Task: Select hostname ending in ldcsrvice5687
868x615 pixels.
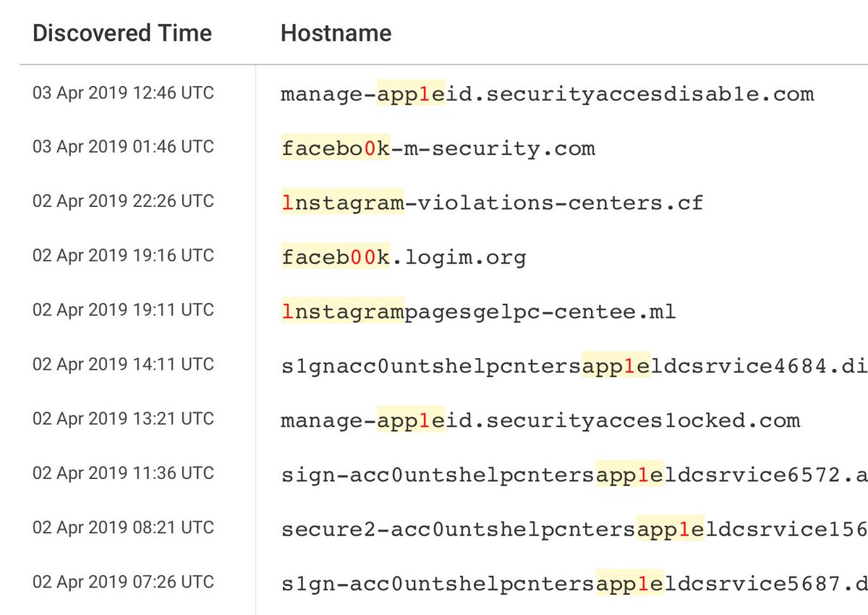Action: coord(574,583)
